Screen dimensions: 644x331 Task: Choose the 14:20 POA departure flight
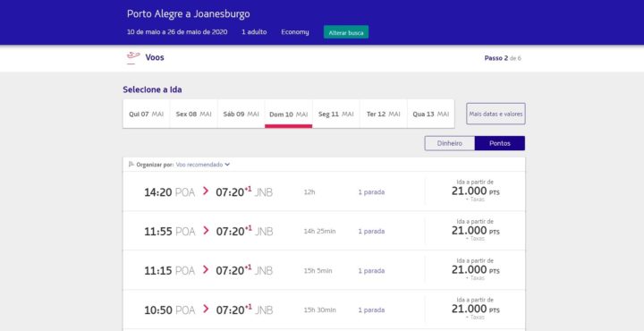coord(324,191)
